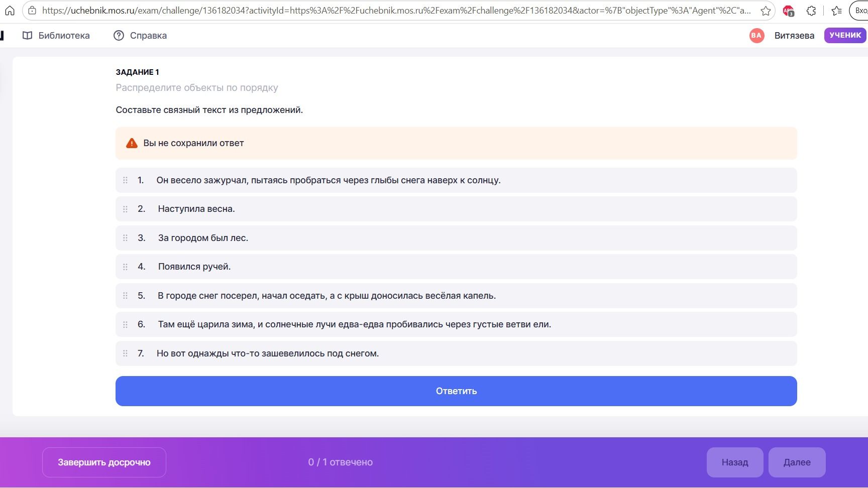Click the УЧЕНИК role badge

pyautogui.click(x=845, y=35)
